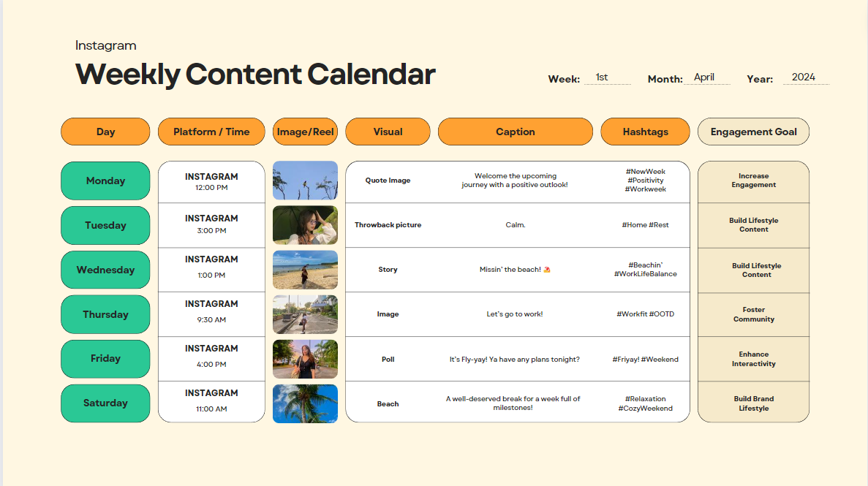The image size is (868, 486).
Task: Click the '#Home #Rest' hashtags
Action: (x=646, y=225)
